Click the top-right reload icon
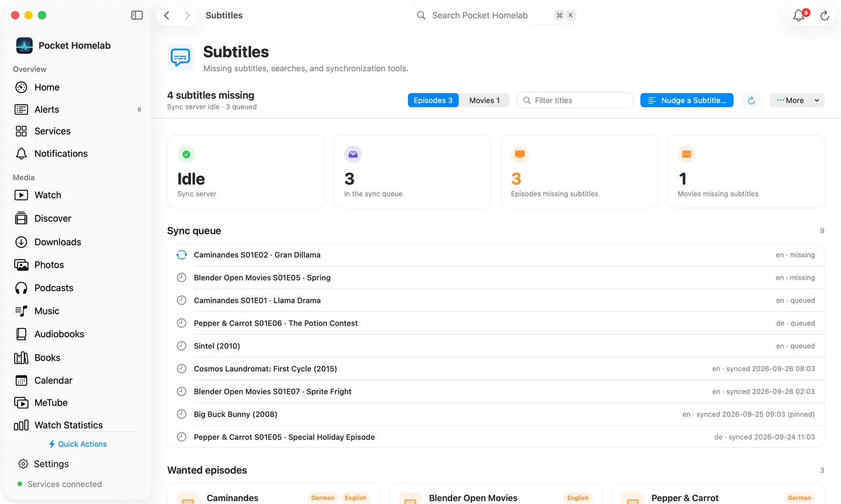The image size is (841, 504). pos(825,16)
